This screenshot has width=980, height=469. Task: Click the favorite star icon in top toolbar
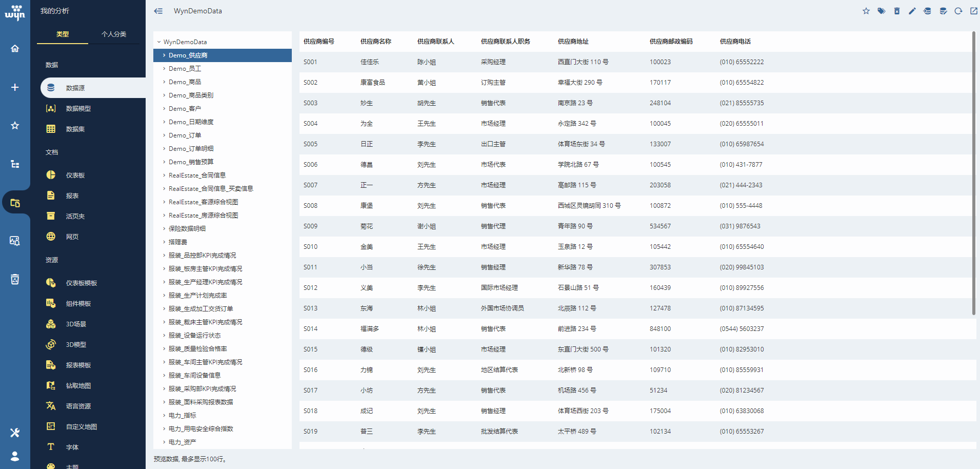pyautogui.click(x=866, y=11)
